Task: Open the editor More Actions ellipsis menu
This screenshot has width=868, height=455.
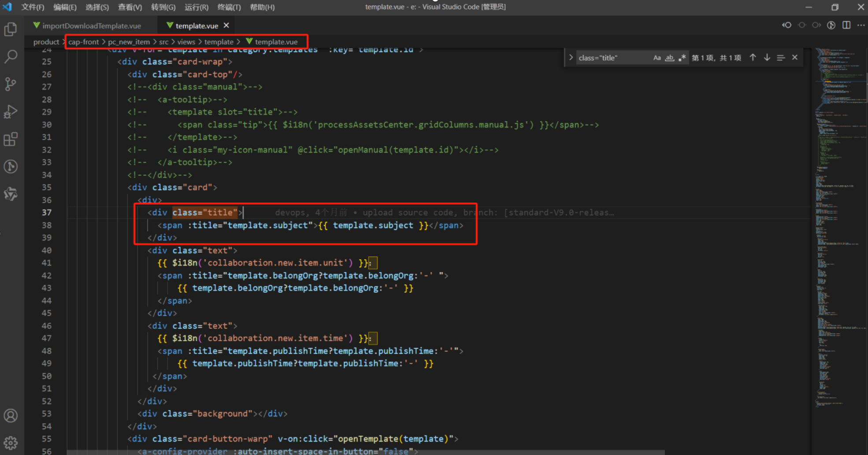Action: pyautogui.click(x=861, y=25)
